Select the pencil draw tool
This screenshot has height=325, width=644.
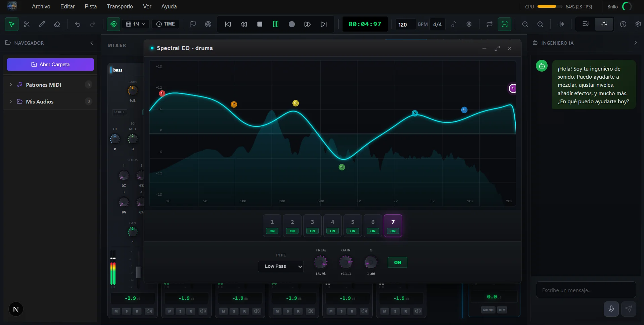tap(42, 24)
